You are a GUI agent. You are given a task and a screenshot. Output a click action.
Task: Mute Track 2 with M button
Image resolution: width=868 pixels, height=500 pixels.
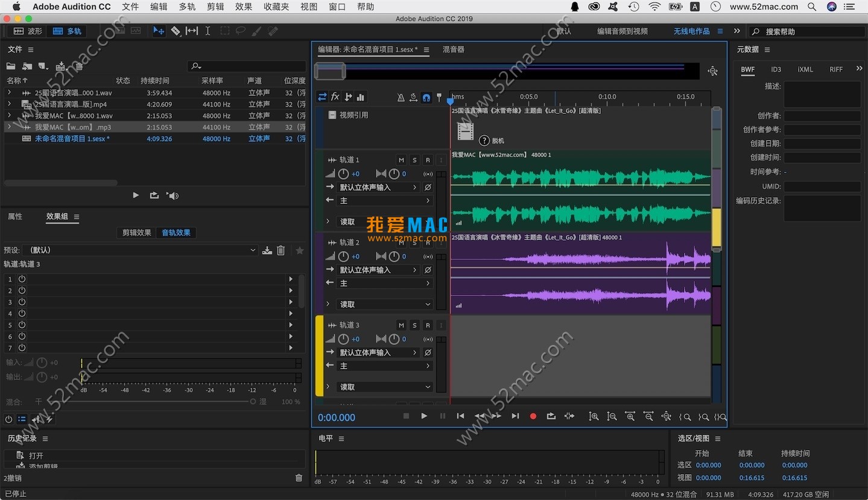(x=401, y=242)
